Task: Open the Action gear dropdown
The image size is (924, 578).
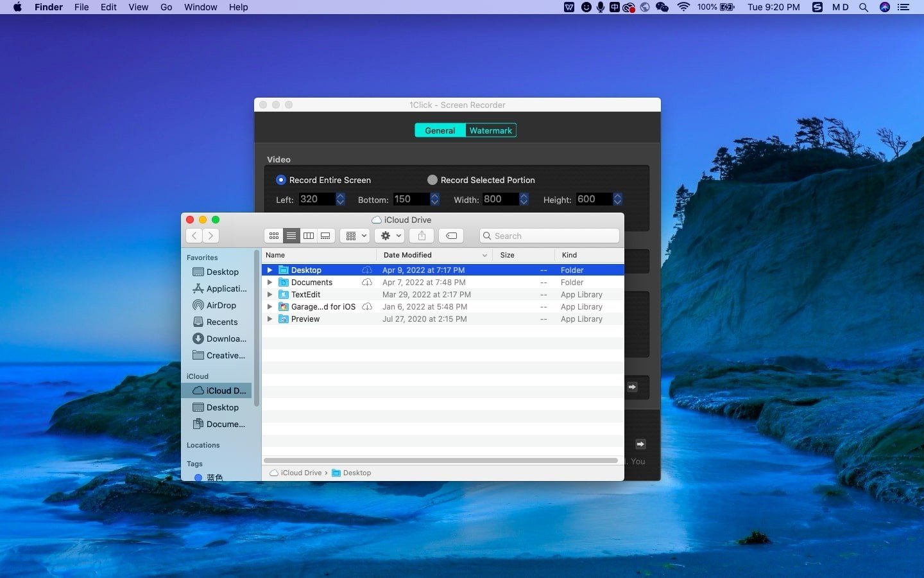Action: (x=389, y=236)
